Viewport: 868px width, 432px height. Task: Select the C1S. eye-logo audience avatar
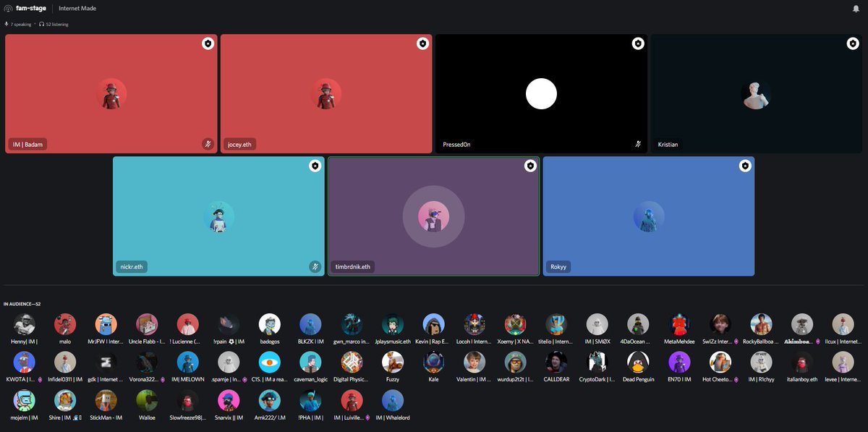click(270, 362)
